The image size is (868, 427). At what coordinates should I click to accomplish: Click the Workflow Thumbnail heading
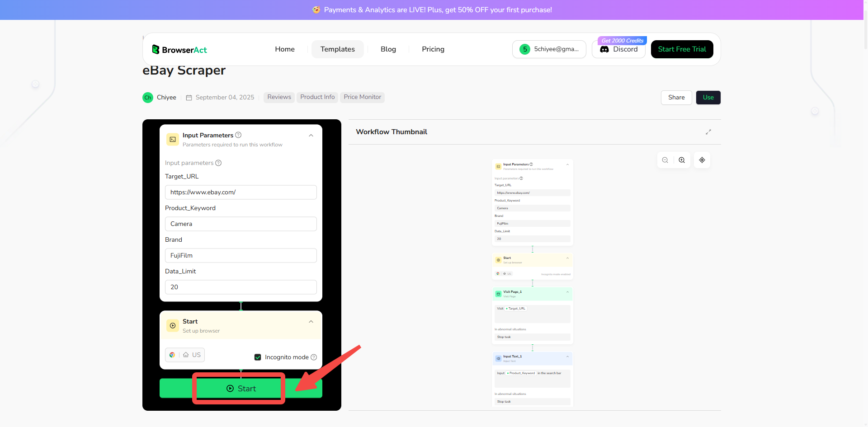point(392,132)
